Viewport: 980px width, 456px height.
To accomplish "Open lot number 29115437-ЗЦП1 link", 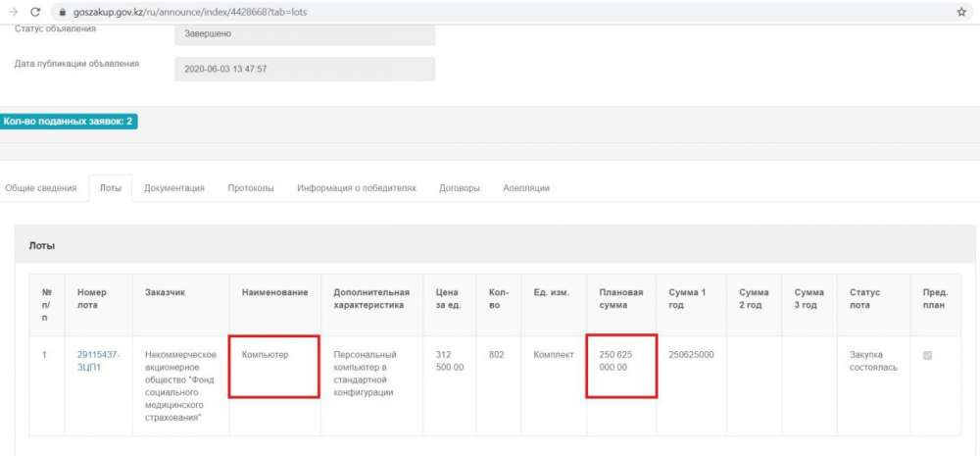I will 98,361.
